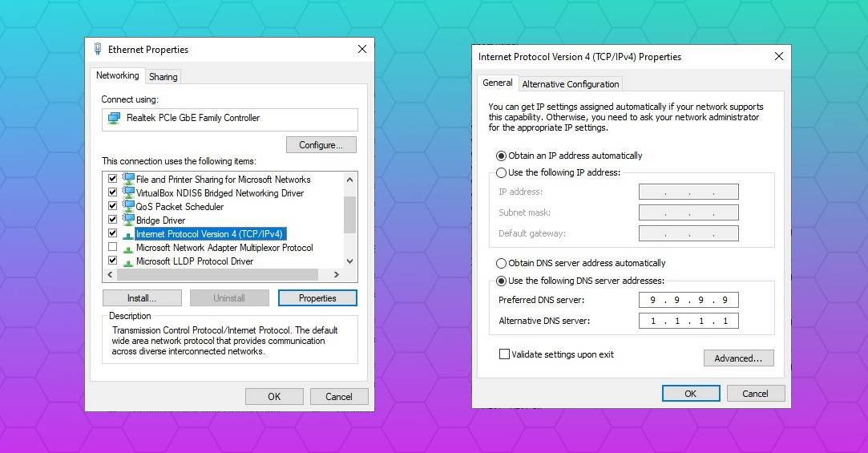Check Validate settings upon exit

pyautogui.click(x=504, y=354)
